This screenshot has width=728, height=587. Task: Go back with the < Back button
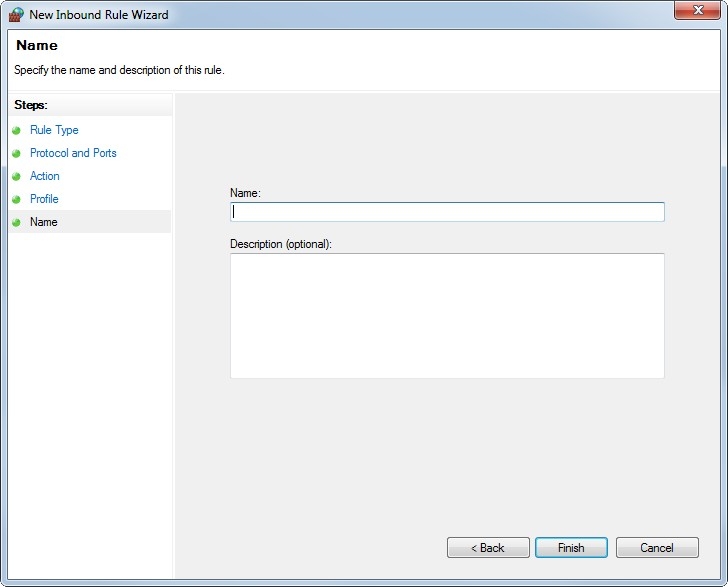click(x=488, y=548)
